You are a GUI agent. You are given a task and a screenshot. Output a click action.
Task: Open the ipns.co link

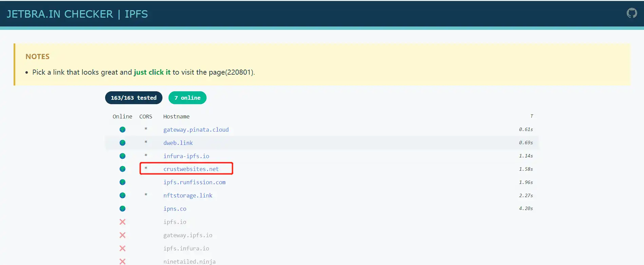tap(175, 209)
